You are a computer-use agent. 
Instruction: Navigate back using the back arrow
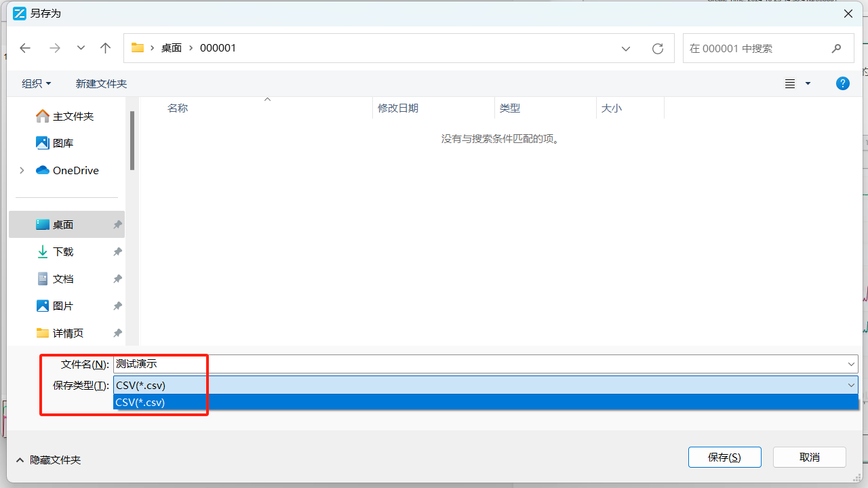(25, 47)
